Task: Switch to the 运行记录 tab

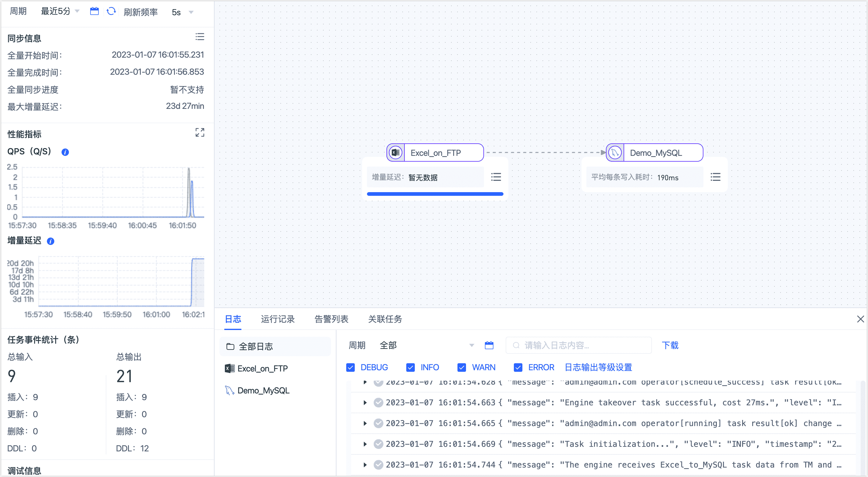Action: pos(277,319)
